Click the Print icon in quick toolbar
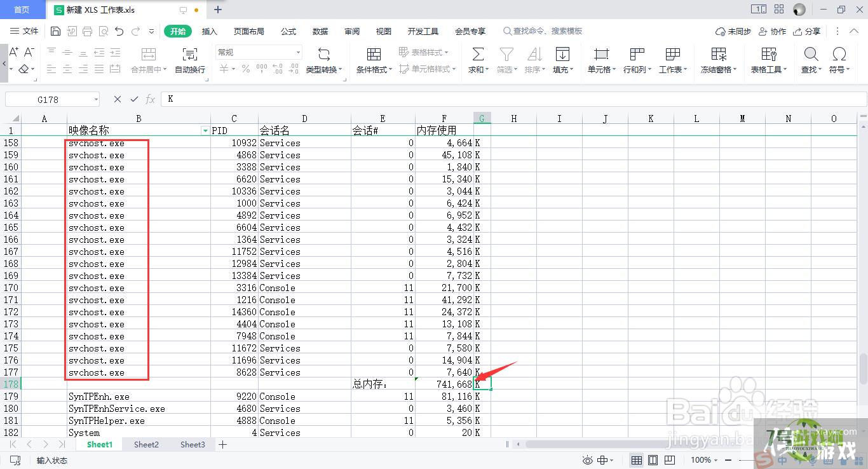 pyautogui.click(x=87, y=31)
